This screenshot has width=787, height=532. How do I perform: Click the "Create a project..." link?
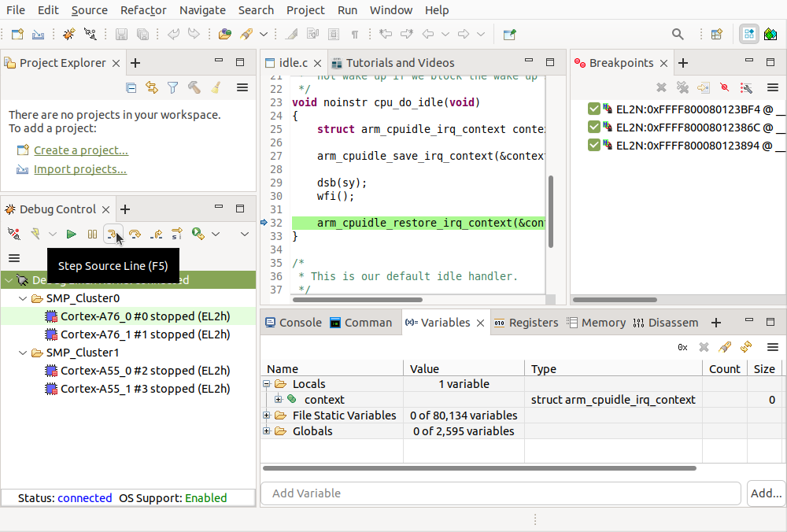click(x=80, y=150)
